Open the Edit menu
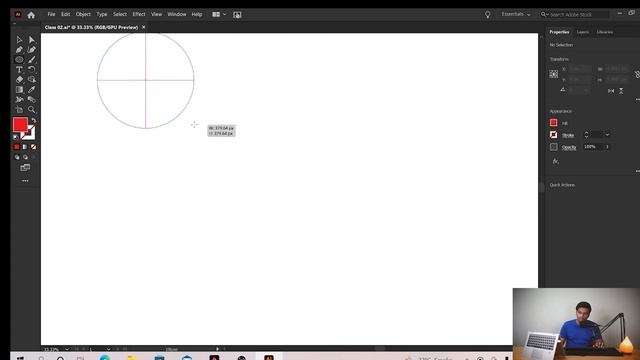Image resolution: width=640 pixels, height=360 pixels. point(65,14)
